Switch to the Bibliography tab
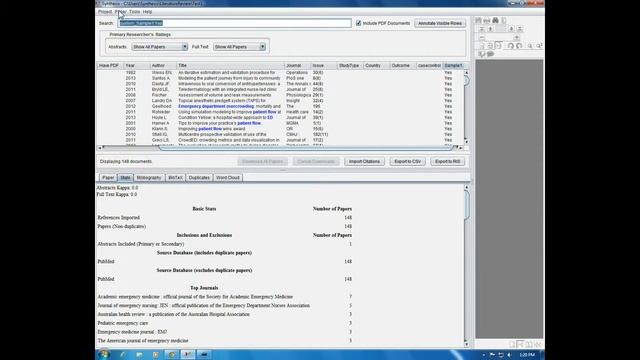The width and height of the screenshot is (640, 360). (x=149, y=178)
